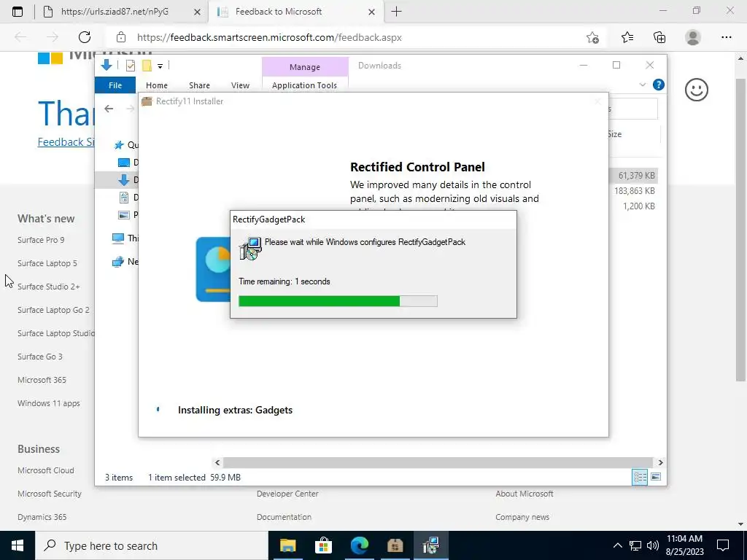Open the Edge Favorites list icon
Viewport: 747px width, 560px height.
(627, 37)
